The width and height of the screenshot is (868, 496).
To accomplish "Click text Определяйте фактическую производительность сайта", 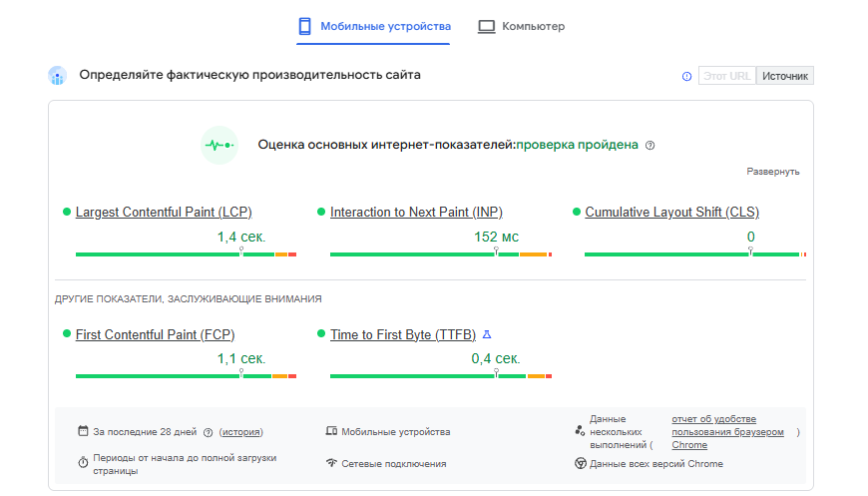I will (249, 75).
